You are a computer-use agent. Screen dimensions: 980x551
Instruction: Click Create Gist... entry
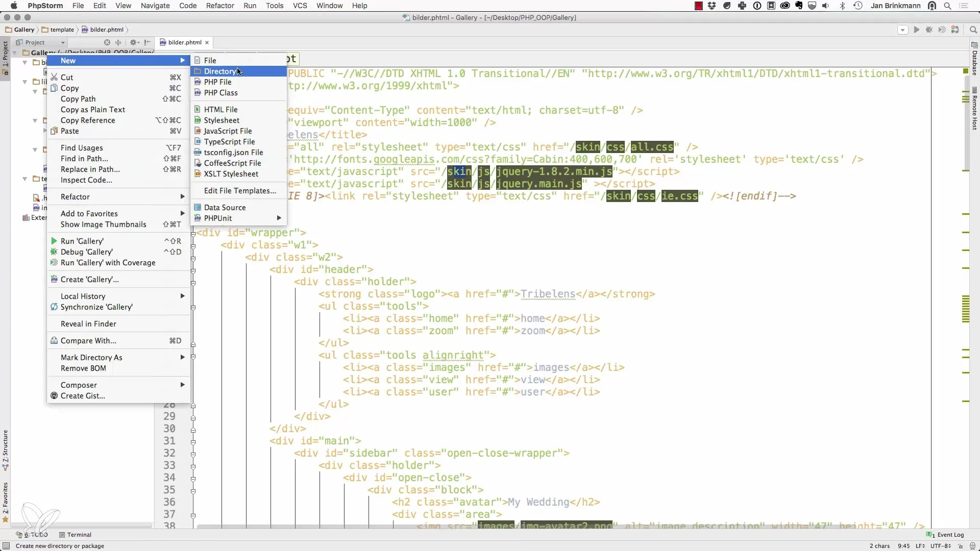coord(118,396)
